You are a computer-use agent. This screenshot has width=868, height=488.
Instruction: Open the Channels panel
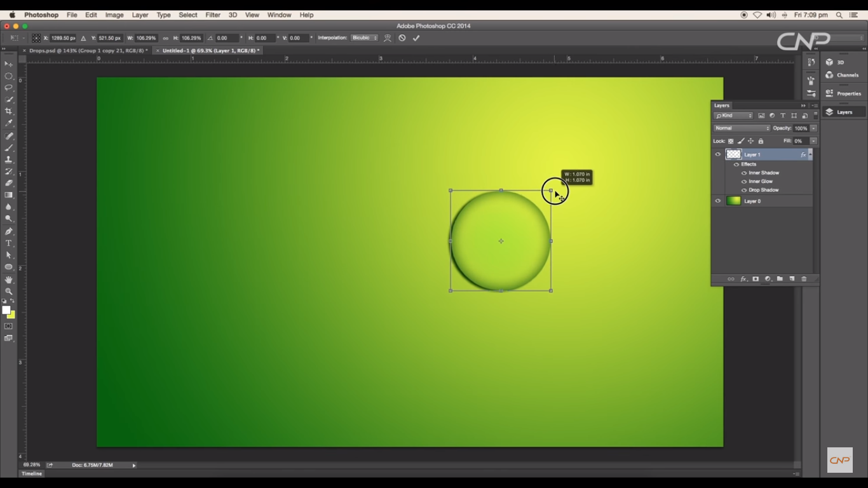coord(847,75)
